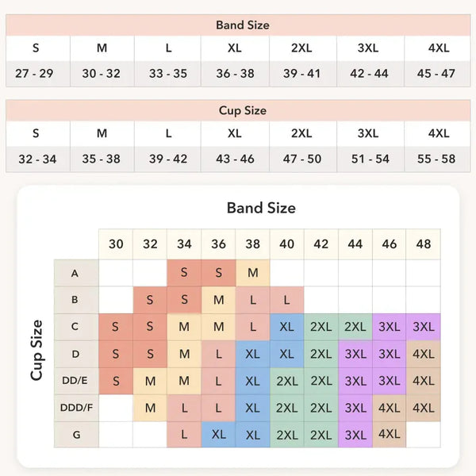Viewport: 476px width, 476px height.
Task: Select band size column header 30
Action: [116, 244]
